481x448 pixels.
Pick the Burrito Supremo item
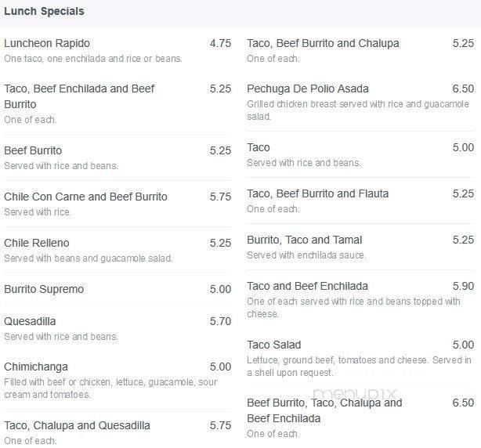[x=44, y=289]
